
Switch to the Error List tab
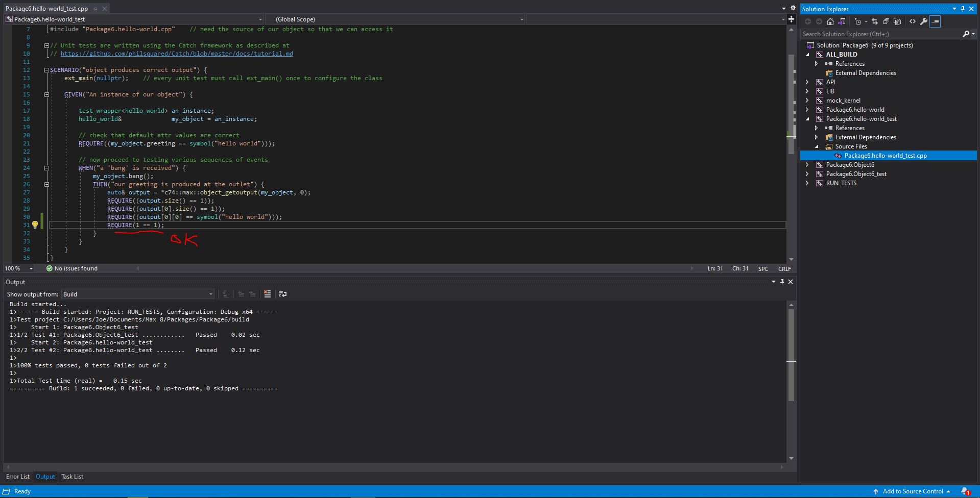point(18,477)
